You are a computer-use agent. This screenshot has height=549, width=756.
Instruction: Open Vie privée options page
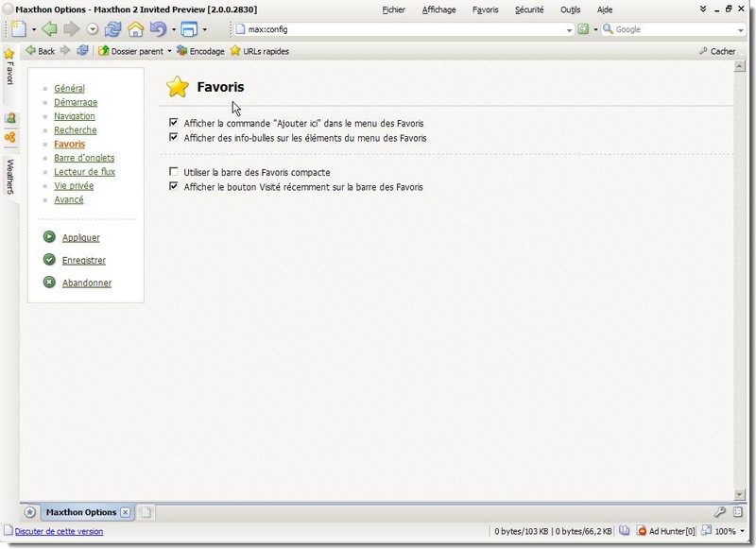[x=74, y=185]
